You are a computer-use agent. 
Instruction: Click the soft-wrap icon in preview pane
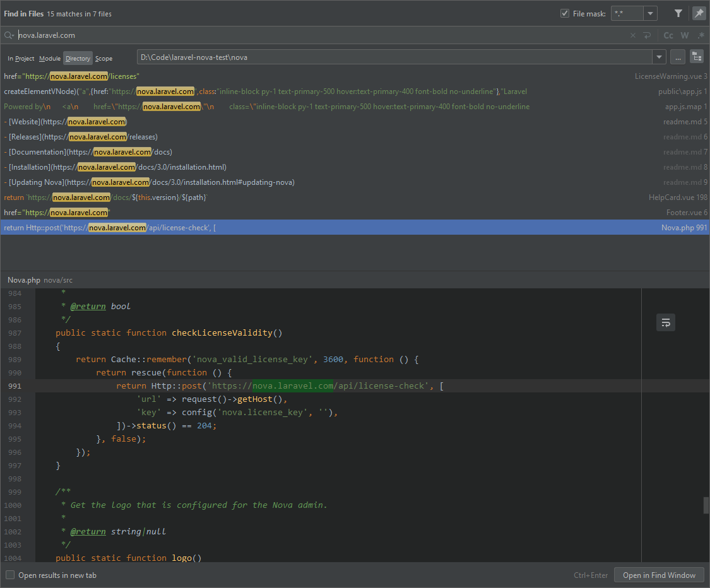(x=666, y=323)
